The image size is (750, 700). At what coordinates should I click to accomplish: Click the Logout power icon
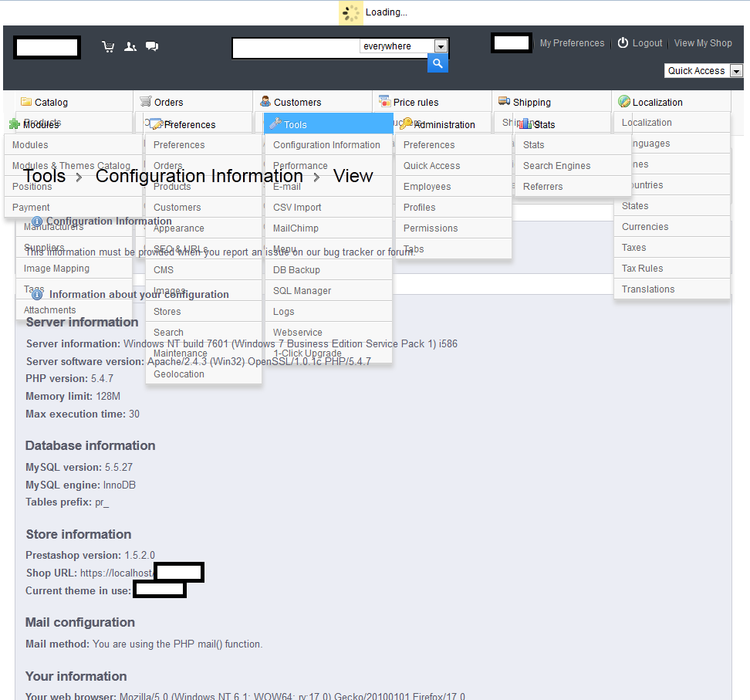(x=623, y=43)
